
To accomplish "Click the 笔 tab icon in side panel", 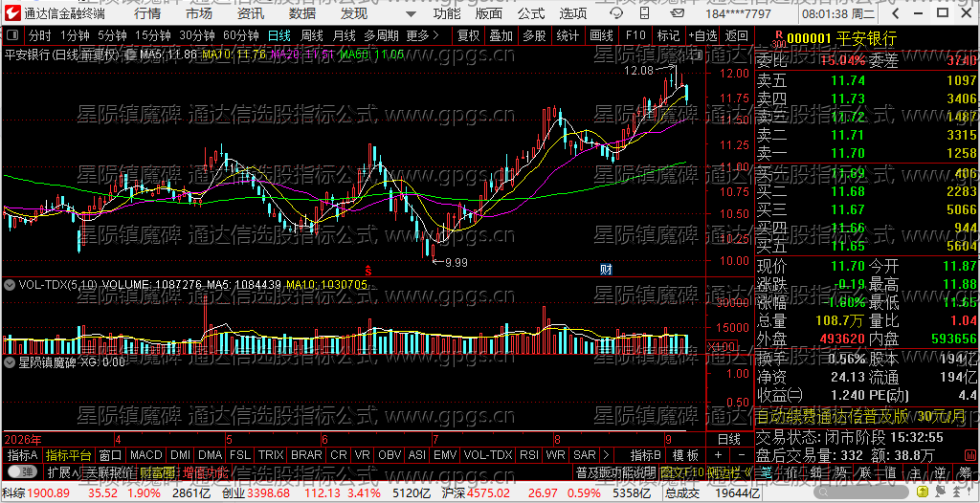I will point(768,472).
